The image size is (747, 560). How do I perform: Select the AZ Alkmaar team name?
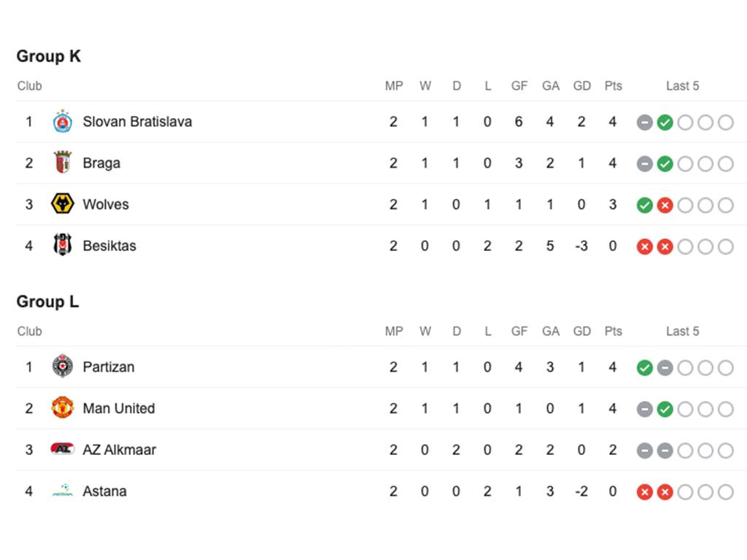120,450
